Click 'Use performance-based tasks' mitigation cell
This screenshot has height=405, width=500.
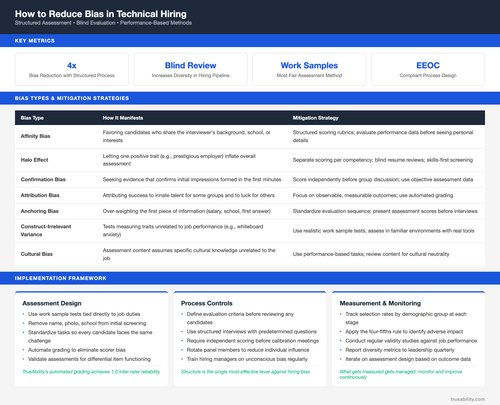click(x=371, y=254)
